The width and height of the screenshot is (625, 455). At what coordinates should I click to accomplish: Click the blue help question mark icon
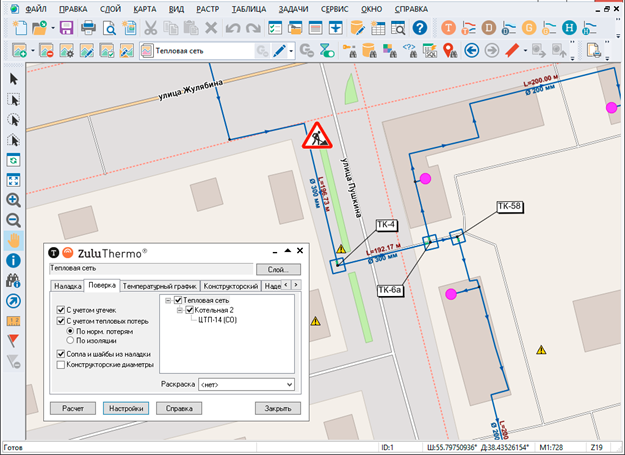pos(420,28)
